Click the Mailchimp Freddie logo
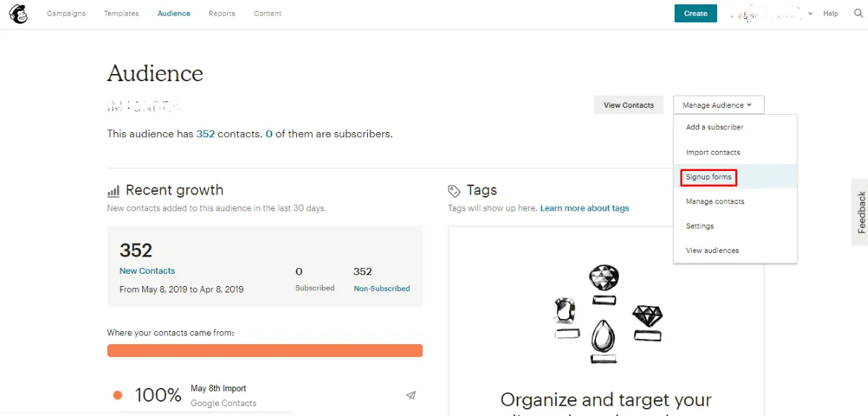Image resolution: width=868 pixels, height=416 pixels. 18,13
